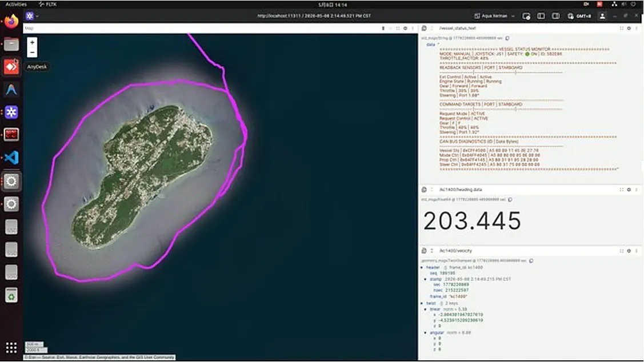Collapse the header node in velocity tree

click(x=422, y=268)
